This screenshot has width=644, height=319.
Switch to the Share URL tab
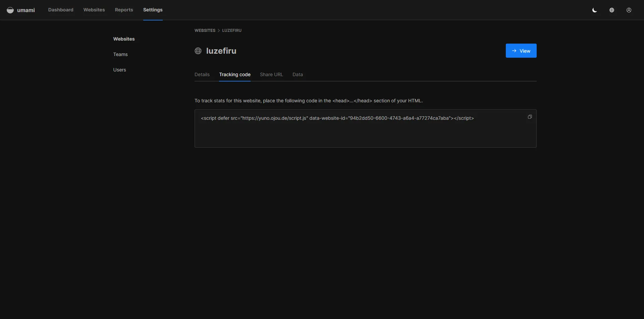tap(271, 74)
